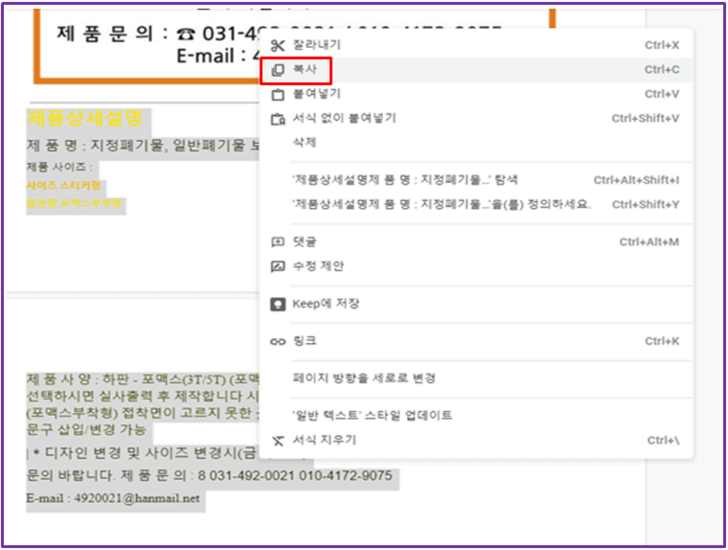Click the Ctrl+C shortcut label

[x=662, y=70]
